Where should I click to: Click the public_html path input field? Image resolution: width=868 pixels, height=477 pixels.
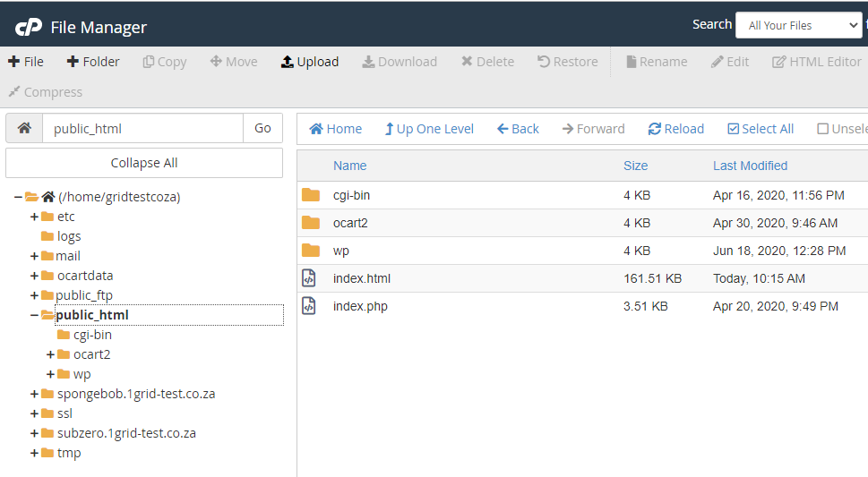click(142, 128)
